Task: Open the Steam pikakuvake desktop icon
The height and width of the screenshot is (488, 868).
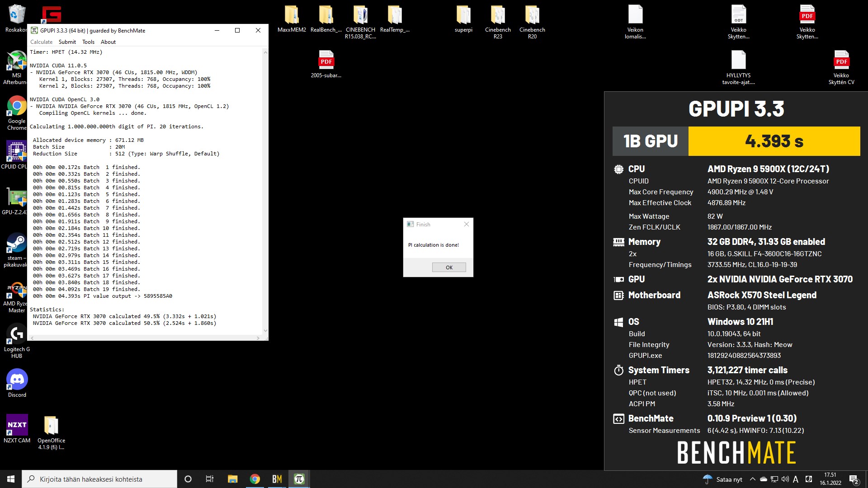Action: coord(16,250)
